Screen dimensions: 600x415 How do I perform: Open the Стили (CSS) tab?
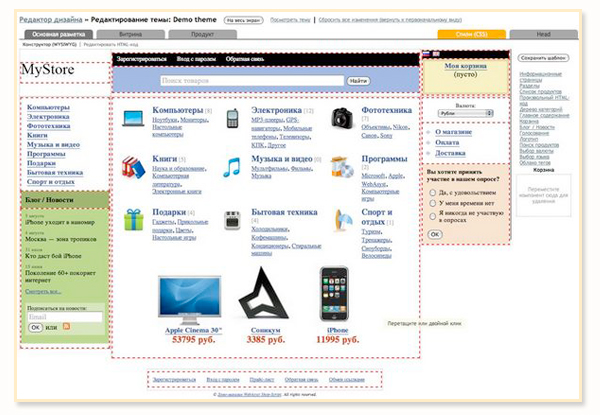471,34
